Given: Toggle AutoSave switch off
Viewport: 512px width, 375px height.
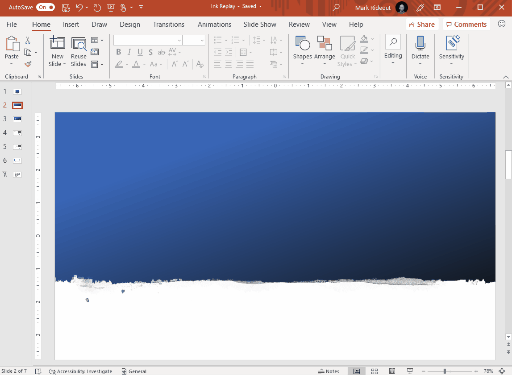Looking at the screenshot, I should (x=46, y=7).
